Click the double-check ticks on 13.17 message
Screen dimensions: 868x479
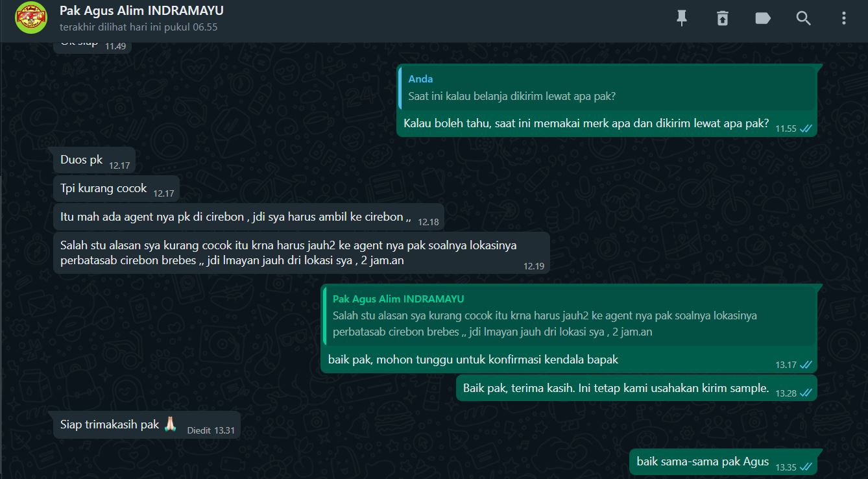pyautogui.click(x=806, y=365)
